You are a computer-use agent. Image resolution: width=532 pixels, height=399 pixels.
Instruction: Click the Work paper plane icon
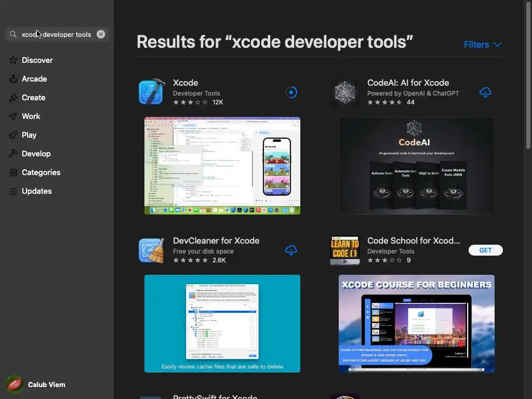click(13, 116)
